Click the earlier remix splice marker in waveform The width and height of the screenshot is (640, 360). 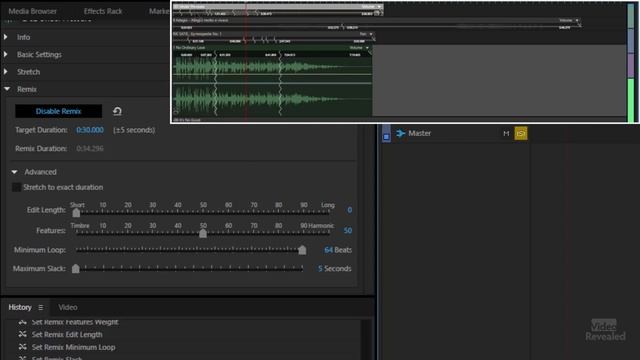pyautogui.click(x=216, y=84)
